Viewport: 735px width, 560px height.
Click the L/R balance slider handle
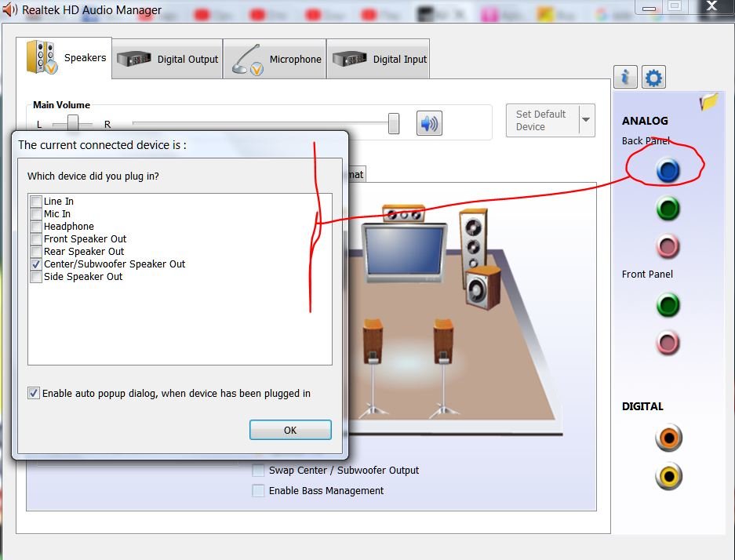[x=73, y=124]
